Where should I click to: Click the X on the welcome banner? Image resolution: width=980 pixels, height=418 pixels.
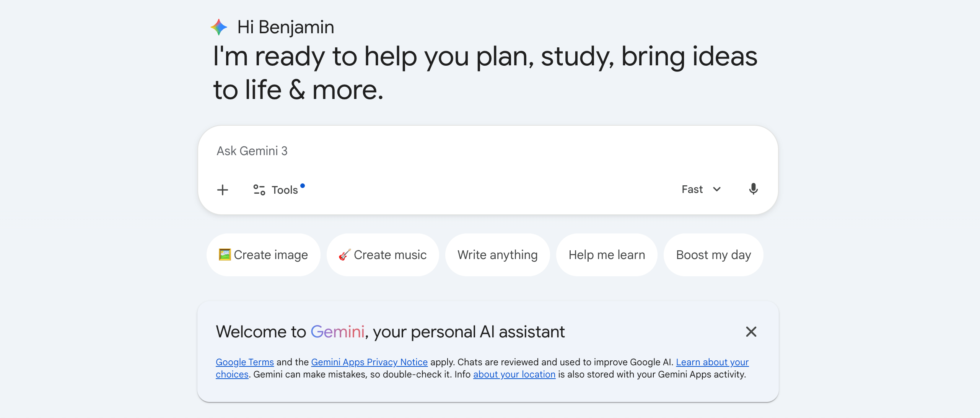click(x=751, y=332)
